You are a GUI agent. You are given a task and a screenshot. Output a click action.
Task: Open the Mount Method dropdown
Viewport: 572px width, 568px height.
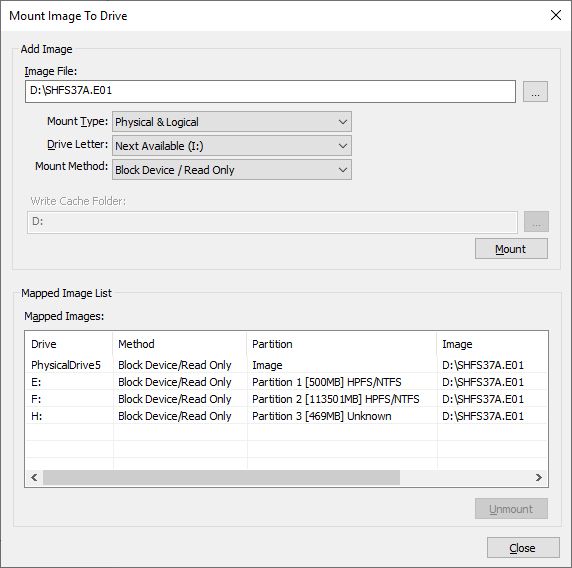pyautogui.click(x=232, y=170)
